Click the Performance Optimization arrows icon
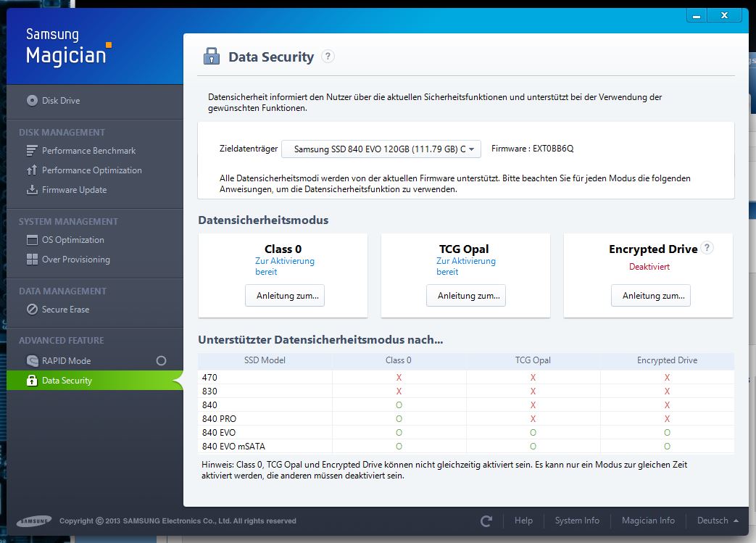 tap(32, 170)
